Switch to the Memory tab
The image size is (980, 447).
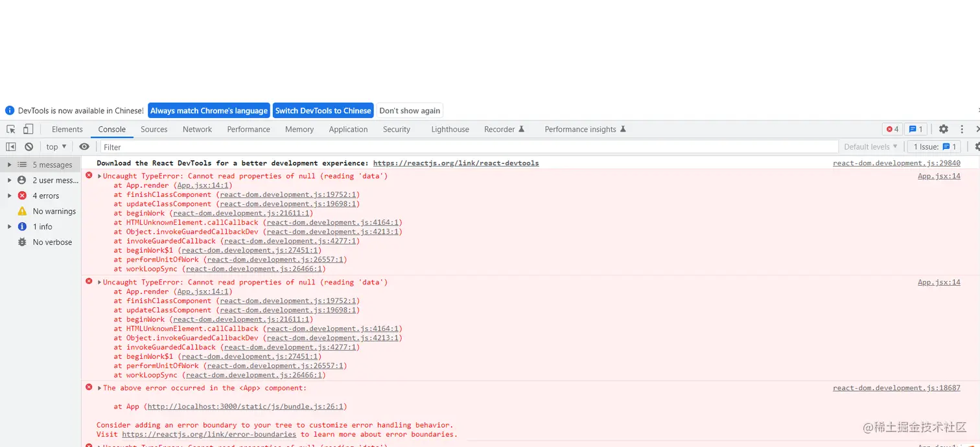[299, 129]
